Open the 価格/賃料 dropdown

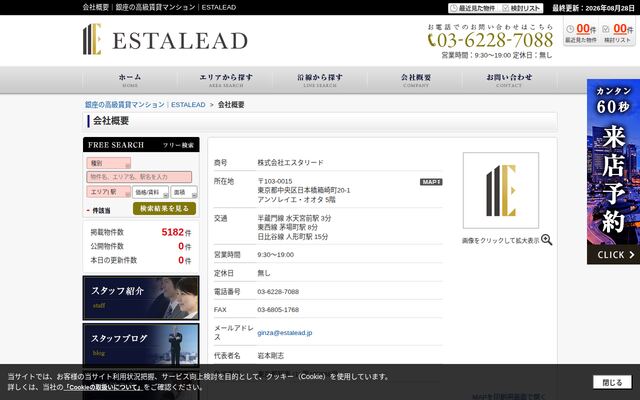150,192
